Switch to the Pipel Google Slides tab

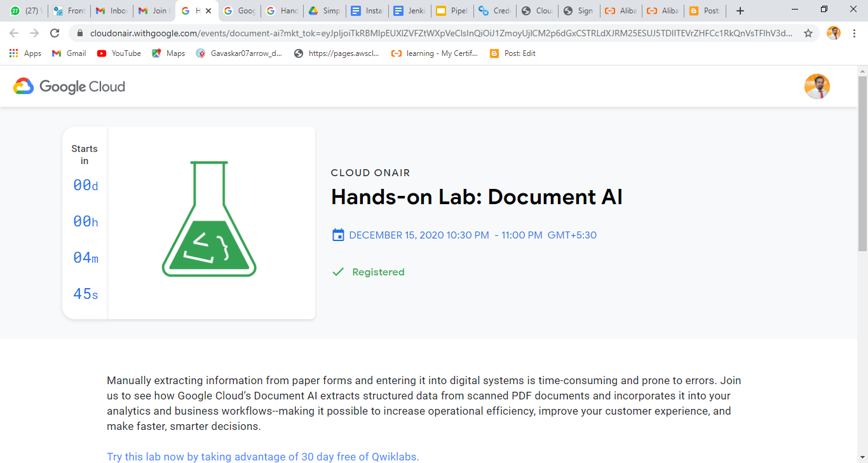click(452, 11)
